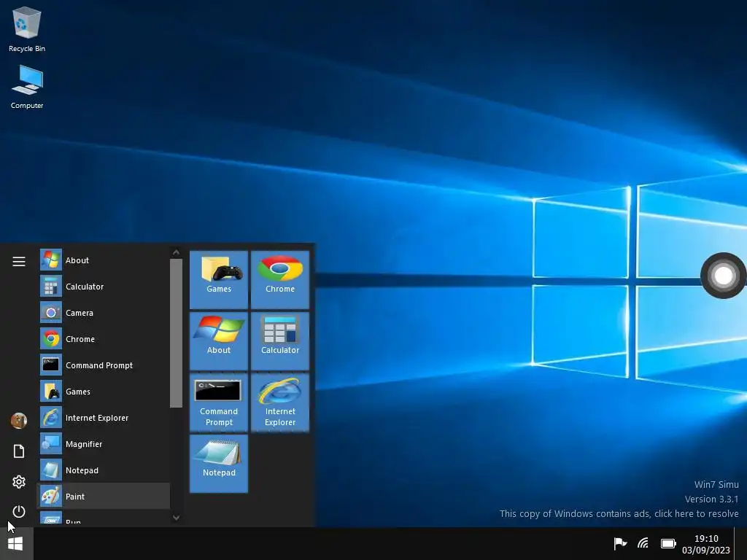Open Notepad from the app list
747x560 pixels.
[x=104, y=470]
